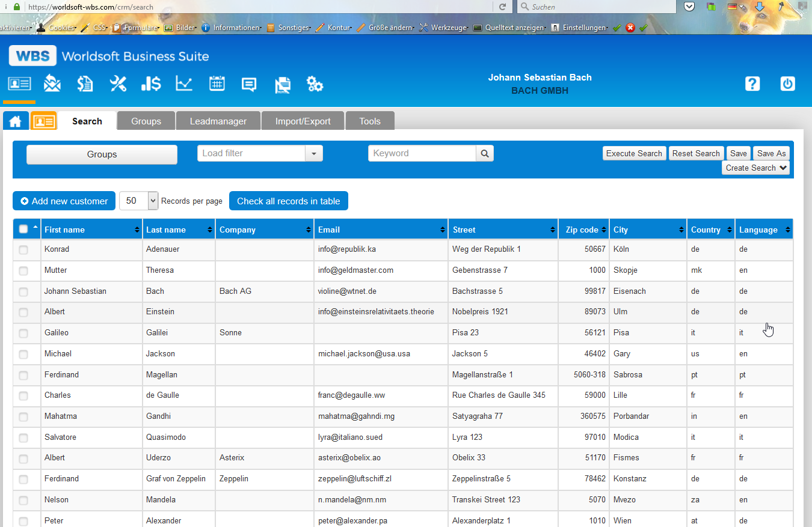Click the Save button
This screenshot has height=527, width=812.
[739, 153]
